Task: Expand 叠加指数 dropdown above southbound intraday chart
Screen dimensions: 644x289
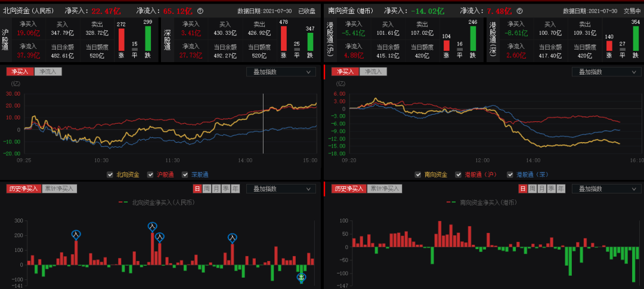Action: 606,72
